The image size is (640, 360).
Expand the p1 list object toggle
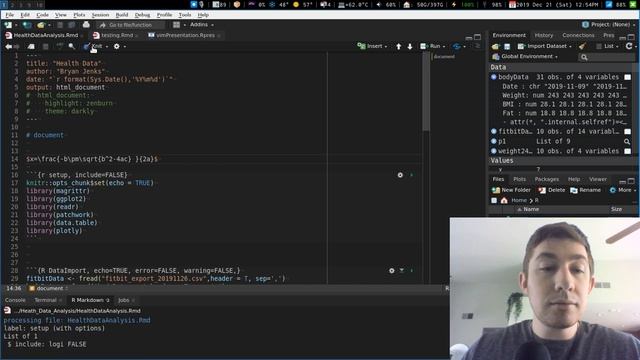tap(494, 141)
